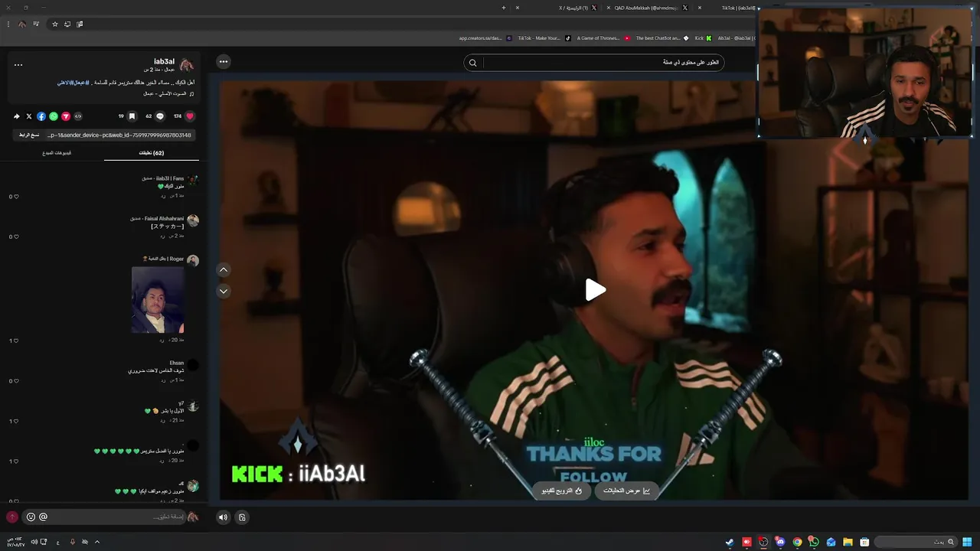Go to previous video with up arrow
This screenshot has height=551, width=980.
pos(224,269)
